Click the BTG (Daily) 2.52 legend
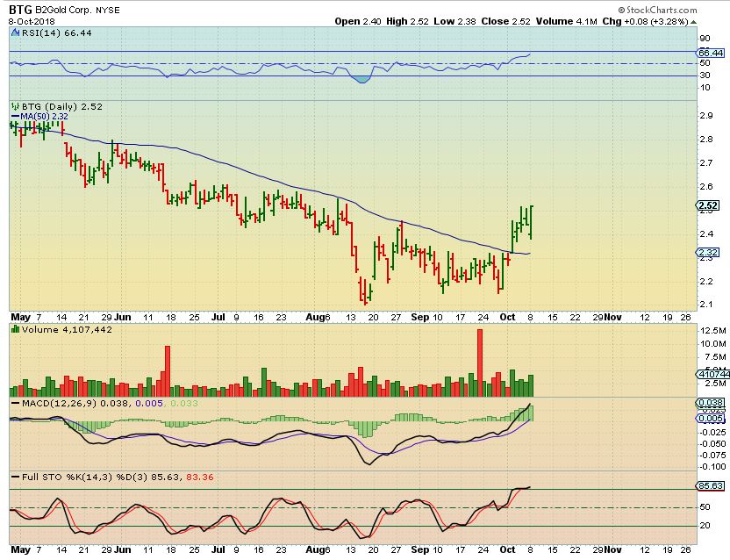The width and height of the screenshot is (730, 560). pyautogui.click(x=62, y=107)
